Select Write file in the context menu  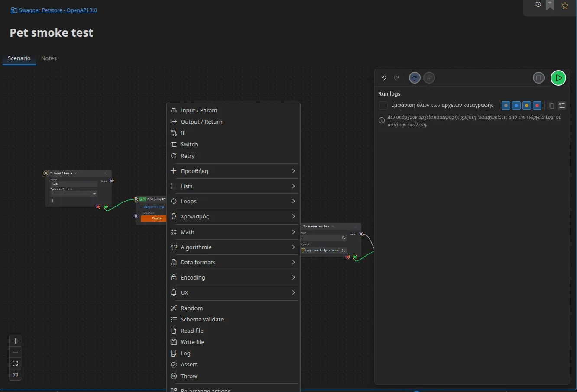coord(233,342)
